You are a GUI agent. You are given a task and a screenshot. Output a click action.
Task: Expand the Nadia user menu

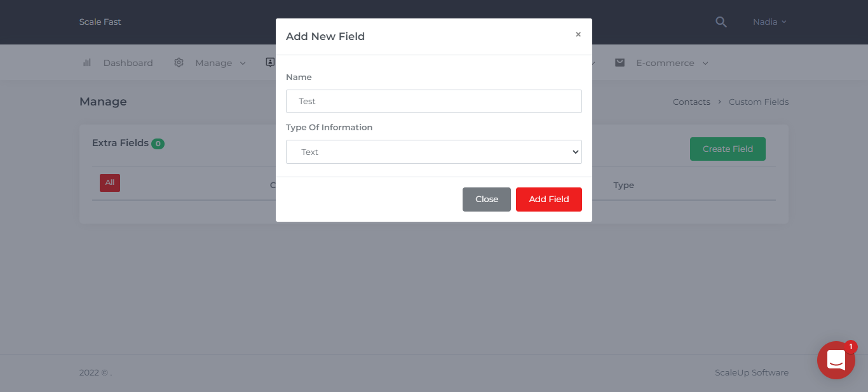(x=770, y=22)
